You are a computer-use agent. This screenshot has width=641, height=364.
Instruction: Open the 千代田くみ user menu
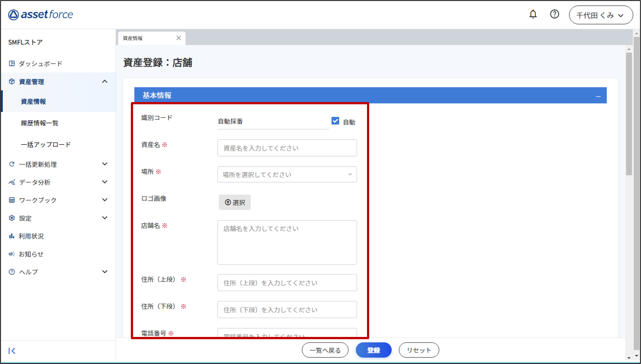[600, 15]
